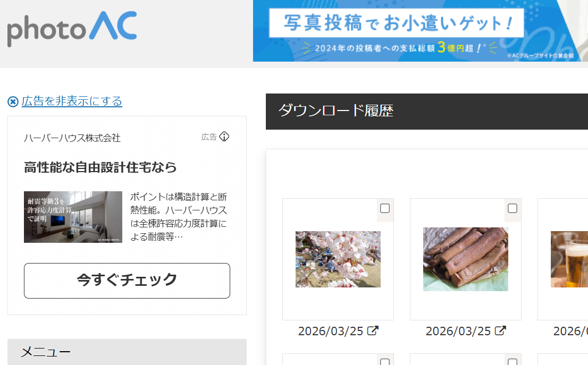The image size is (588, 365).
Task: Click advertiser name ハーバーハウス株式会社
Action: pyautogui.click(x=72, y=138)
